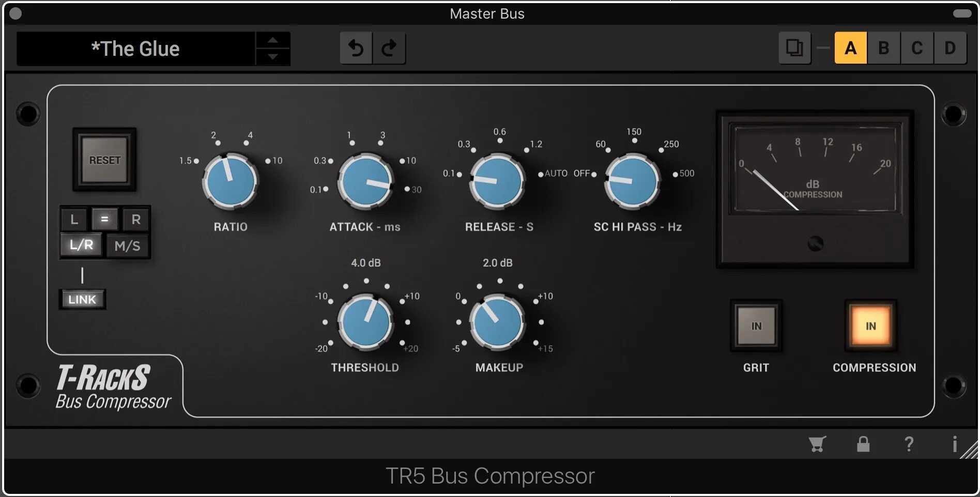Click the MAKEUP knob
The height and width of the screenshot is (497, 980).
point(497,322)
